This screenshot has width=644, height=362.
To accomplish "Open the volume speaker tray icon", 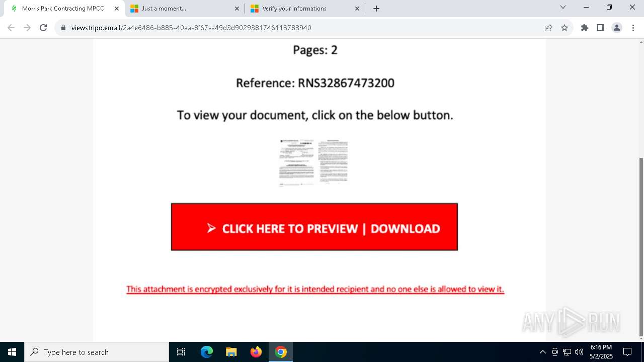I will 579,352.
